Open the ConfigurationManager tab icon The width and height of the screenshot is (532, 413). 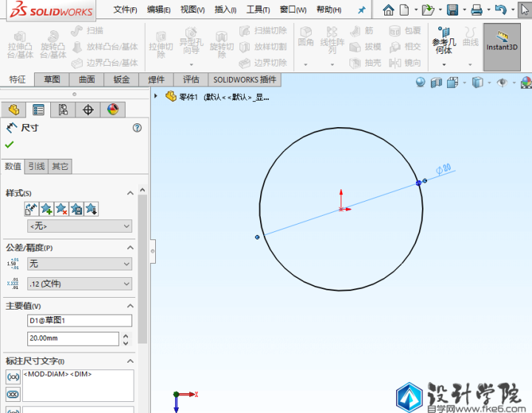pyautogui.click(x=63, y=110)
